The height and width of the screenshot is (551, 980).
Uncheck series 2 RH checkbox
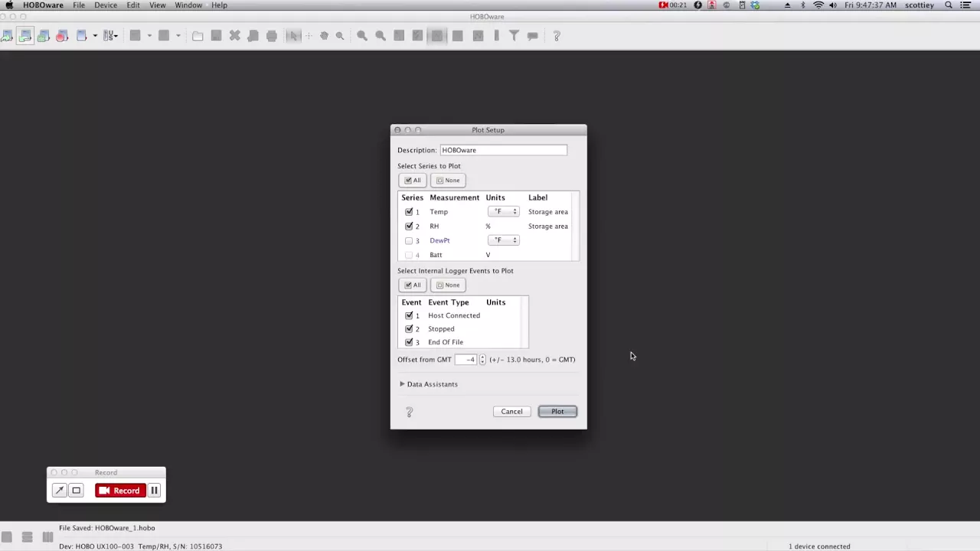pos(409,227)
